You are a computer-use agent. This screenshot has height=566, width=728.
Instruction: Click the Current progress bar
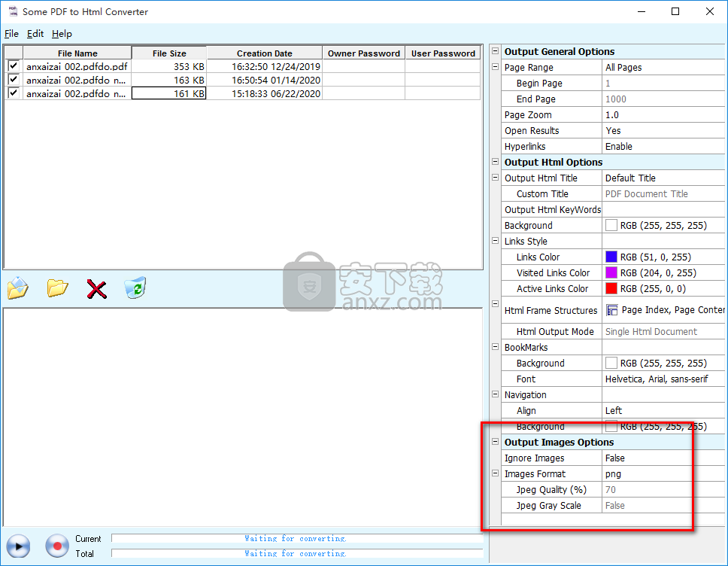click(x=297, y=538)
